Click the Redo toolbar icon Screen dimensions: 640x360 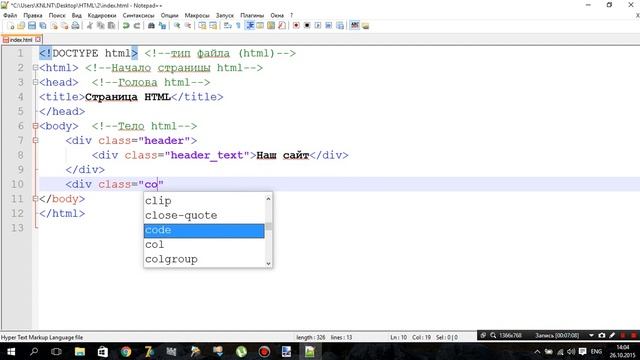pos(137,26)
